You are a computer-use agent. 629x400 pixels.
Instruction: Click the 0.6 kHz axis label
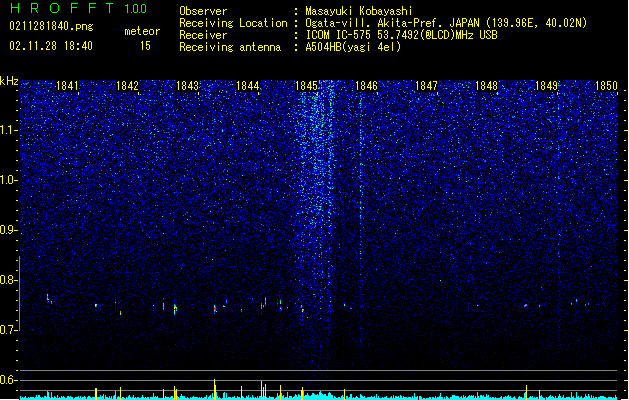pos(8,380)
